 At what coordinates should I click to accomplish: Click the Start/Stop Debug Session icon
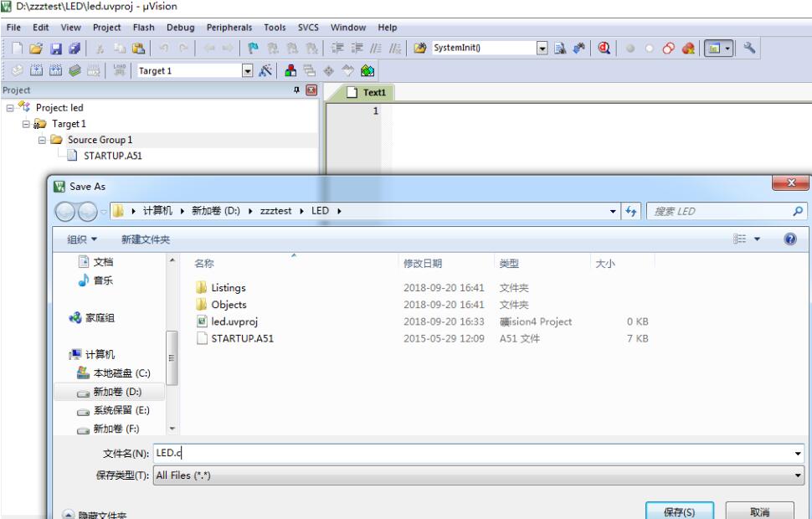click(604, 49)
